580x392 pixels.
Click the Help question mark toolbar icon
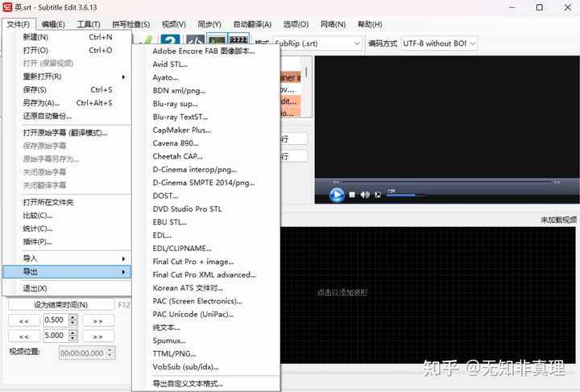pos(170,39)
